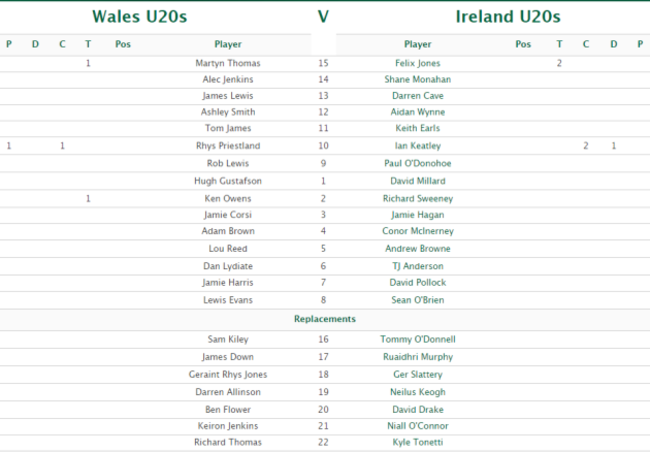Select Rhys Priestland in the Wales lineup
This screenshot has width=650, height=452.
[x=228, y=146]
